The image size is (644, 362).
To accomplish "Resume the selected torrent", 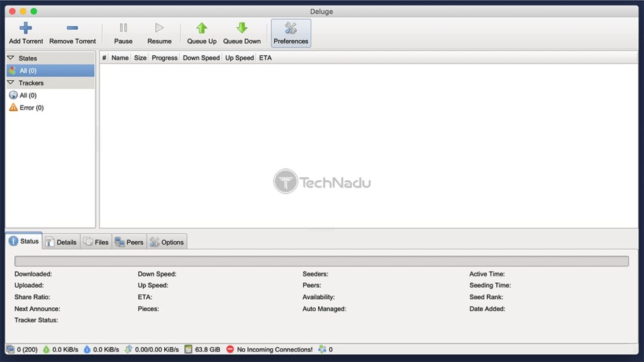I will coord(159,33).
